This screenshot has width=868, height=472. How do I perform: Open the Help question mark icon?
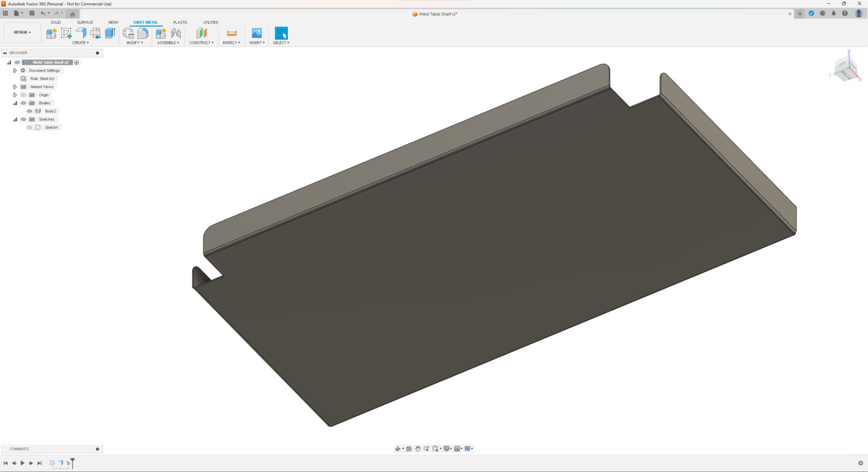tap(845, 14)
